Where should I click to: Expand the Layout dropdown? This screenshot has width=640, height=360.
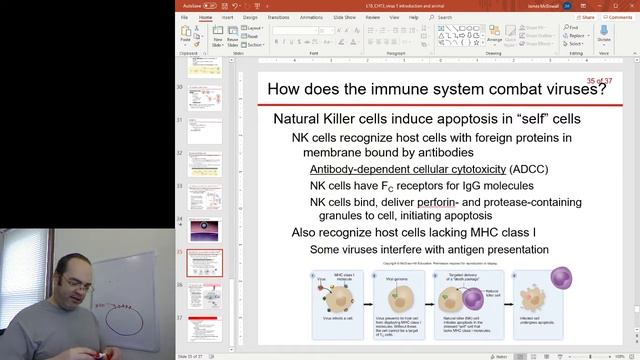coord(252,28)
